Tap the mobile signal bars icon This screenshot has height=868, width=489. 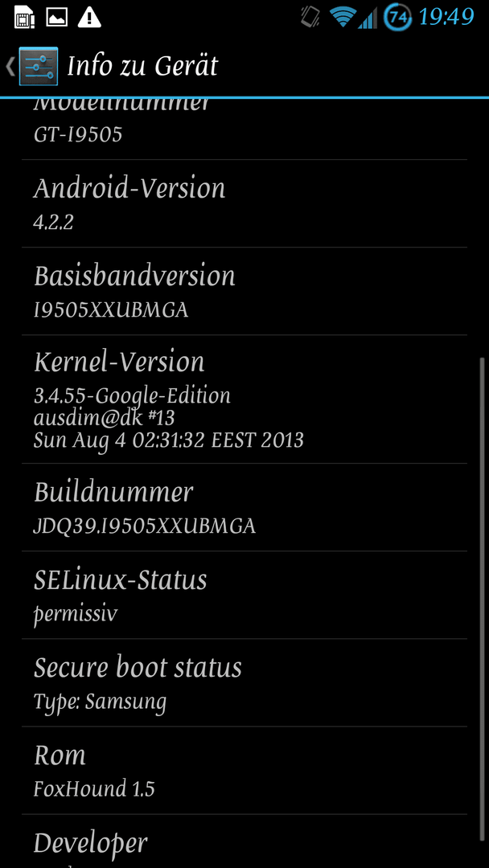pyautogui.click(x=368, y=18)
